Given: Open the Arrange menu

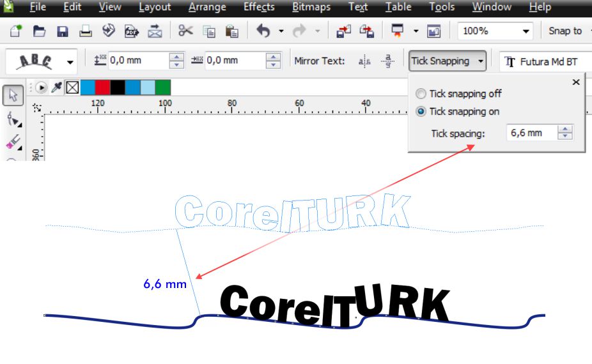Looking at the screenshot, I should [207, 7].
